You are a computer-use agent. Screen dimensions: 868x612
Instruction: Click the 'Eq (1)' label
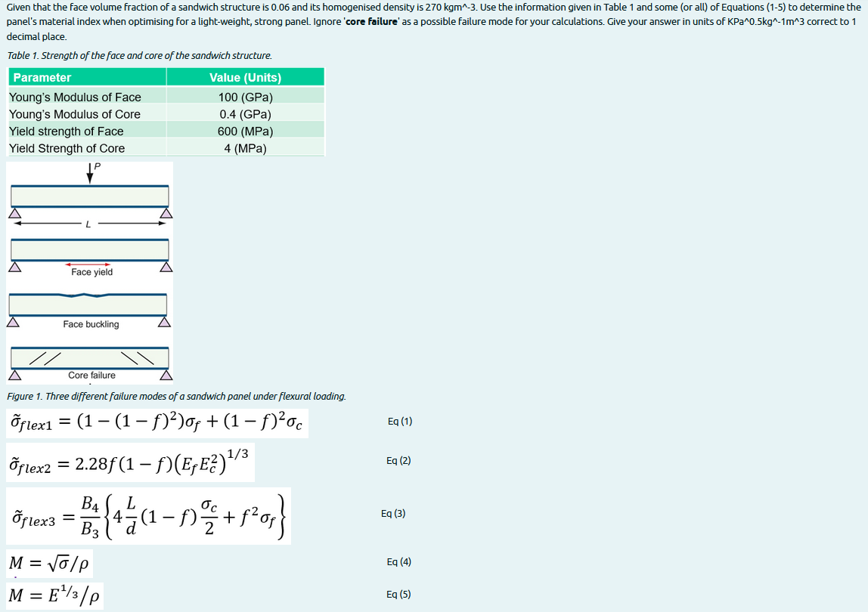coord(400,421)
